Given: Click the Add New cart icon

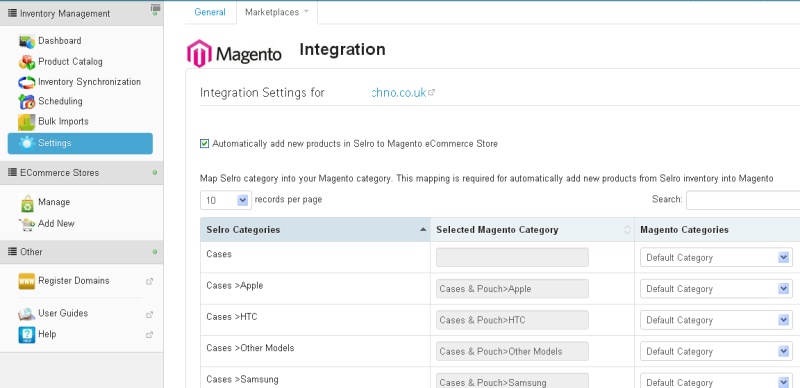Looking at the screenshot, I should click(x=27, y=224).
